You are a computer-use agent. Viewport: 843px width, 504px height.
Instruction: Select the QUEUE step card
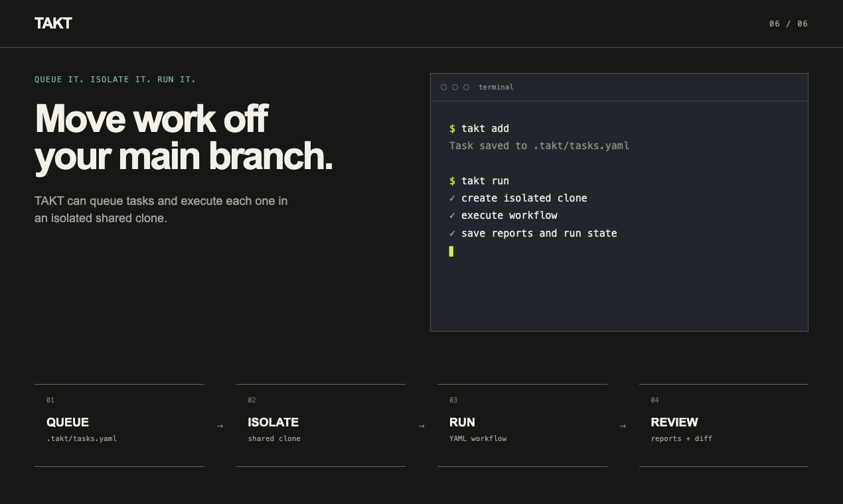click(119, 425)
